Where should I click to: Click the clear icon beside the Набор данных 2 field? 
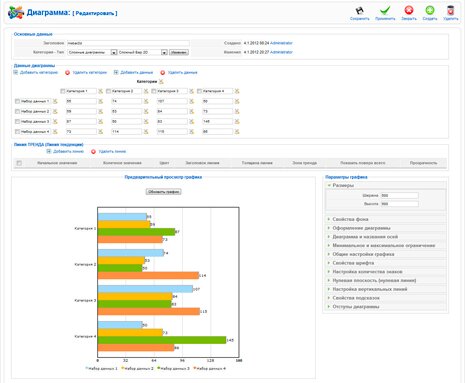coord(55,111)
